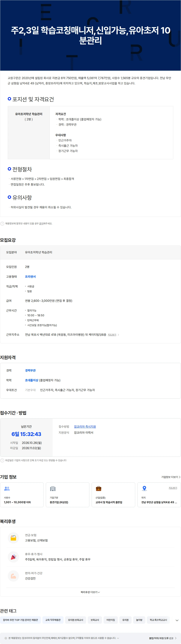Click the industry briefcase icon

pyautogui.click(x=98, y=488)
